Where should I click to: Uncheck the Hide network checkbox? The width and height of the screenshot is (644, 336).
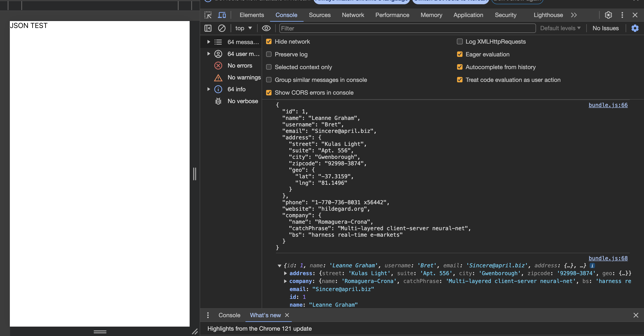point(269,42)
